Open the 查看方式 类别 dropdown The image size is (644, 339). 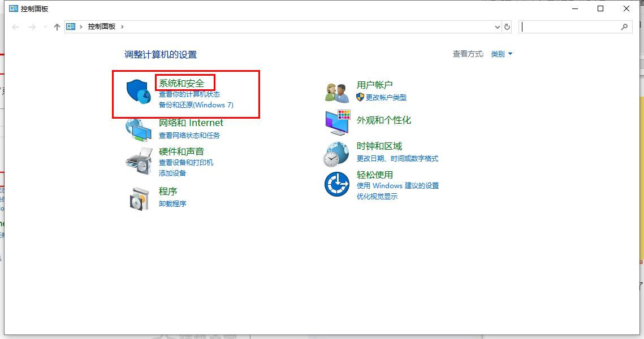501,54
